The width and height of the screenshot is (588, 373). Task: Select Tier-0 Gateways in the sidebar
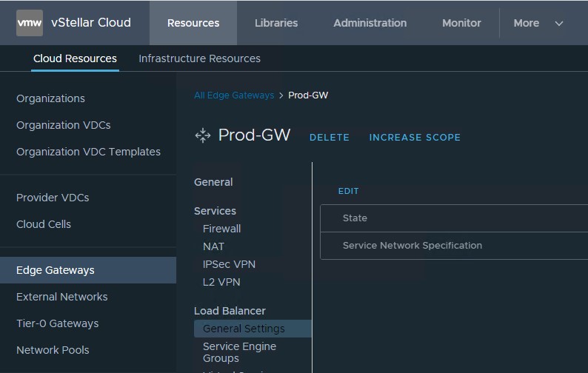pos(57,323)
